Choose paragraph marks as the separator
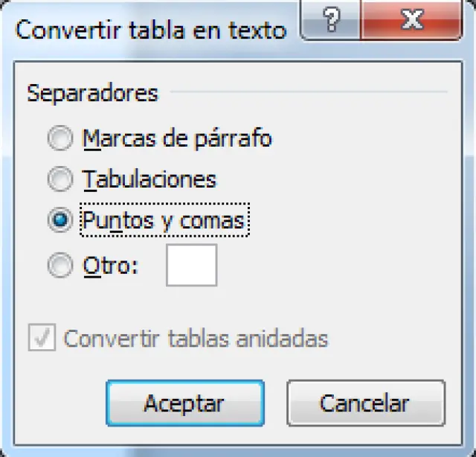The image size is (476, 457). [x=59, y=138]
